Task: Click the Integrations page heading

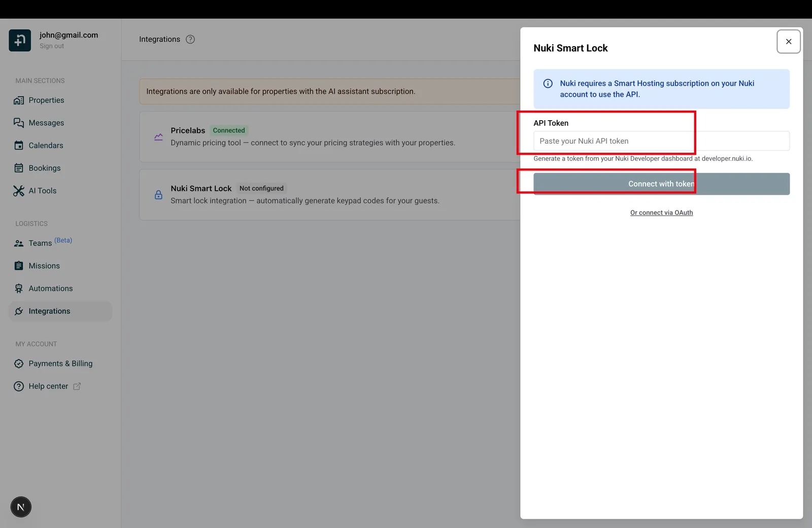Action: pyautogui.click(x=159, y=40)
